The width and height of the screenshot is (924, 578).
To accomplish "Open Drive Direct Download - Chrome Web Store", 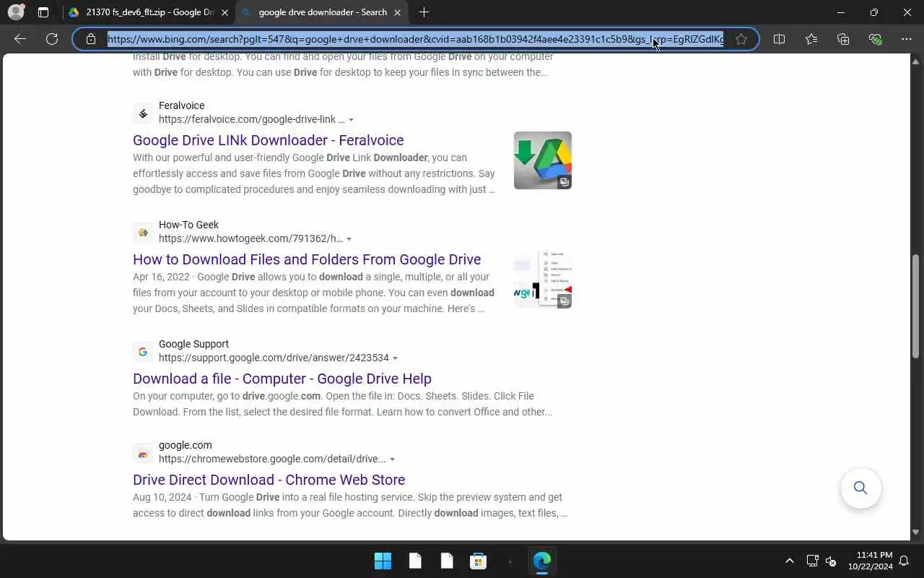I will 269,480.
